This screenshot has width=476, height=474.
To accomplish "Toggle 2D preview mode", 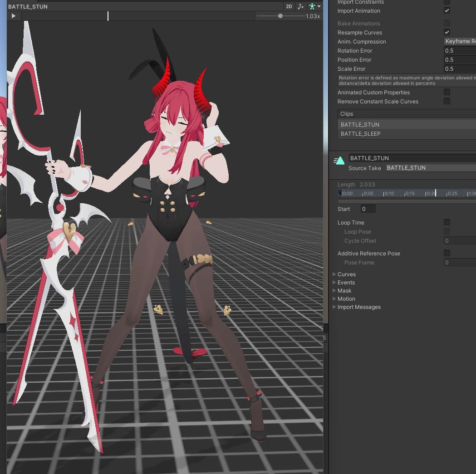I will tap(289, 6).
